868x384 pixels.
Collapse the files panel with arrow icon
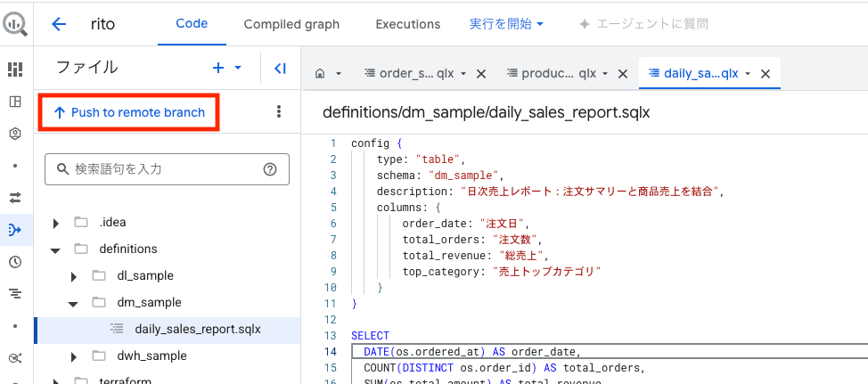[280, 68]
